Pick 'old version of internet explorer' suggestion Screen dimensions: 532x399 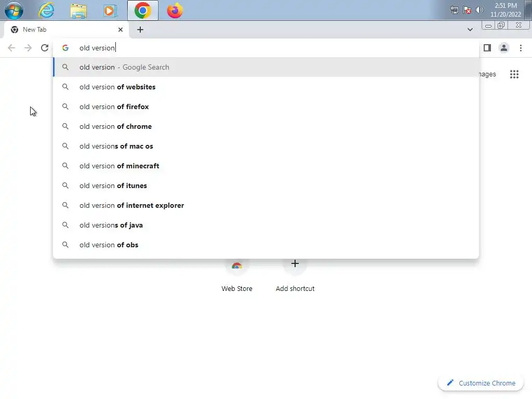pos(266,205)
